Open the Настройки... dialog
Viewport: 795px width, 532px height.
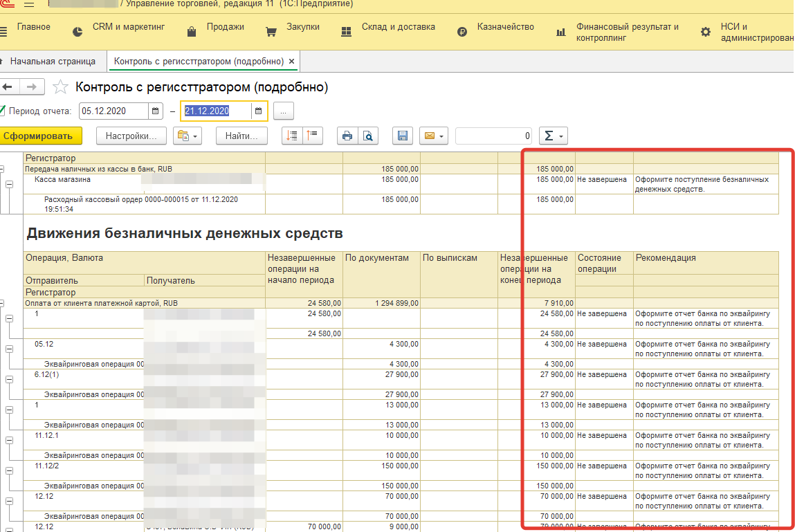tap(131, 136)
